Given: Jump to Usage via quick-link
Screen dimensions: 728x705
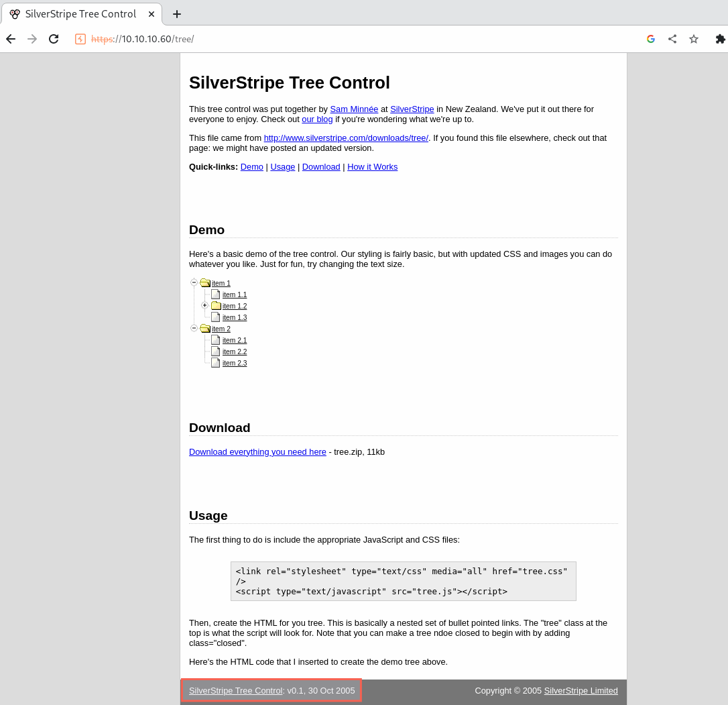Looking at the screenshot, I should (282, 167).
